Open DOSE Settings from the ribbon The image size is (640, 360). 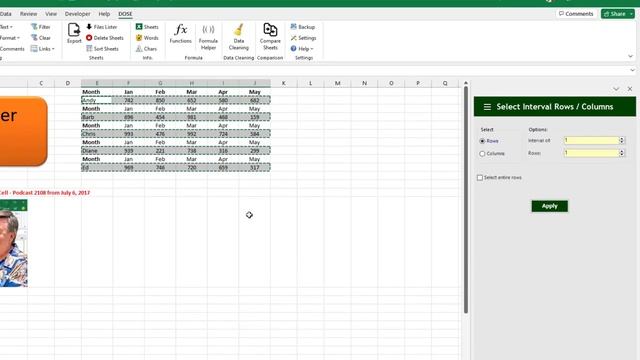303,38
